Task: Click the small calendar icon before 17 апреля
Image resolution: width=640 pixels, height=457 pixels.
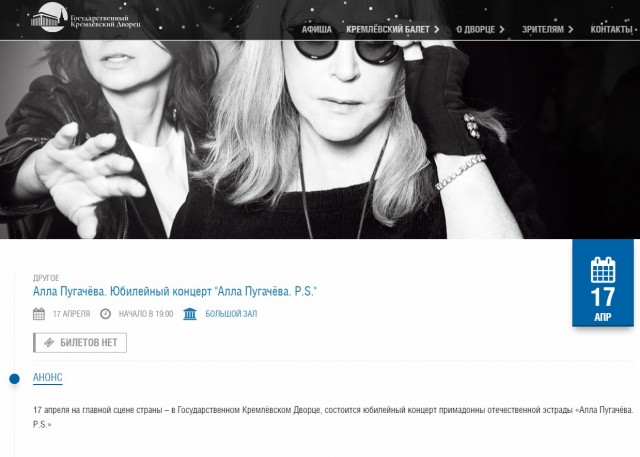Action: point(39,314)
